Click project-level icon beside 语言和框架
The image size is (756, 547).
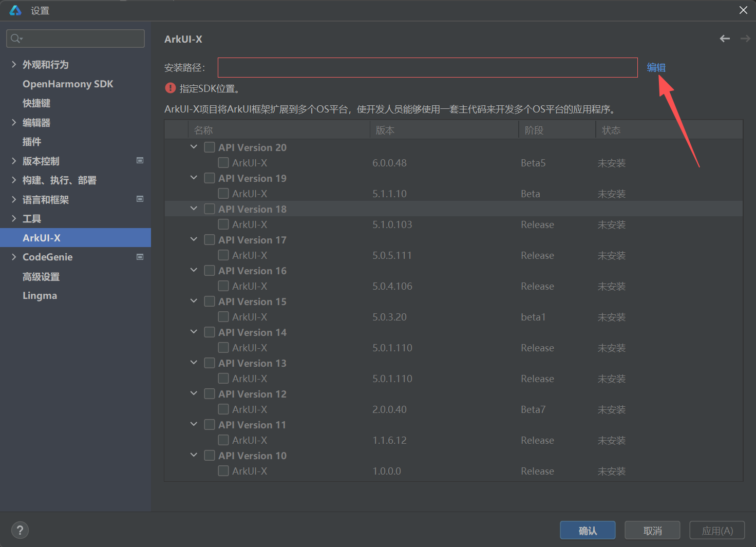pyautogui.click(x=140, y=199)
